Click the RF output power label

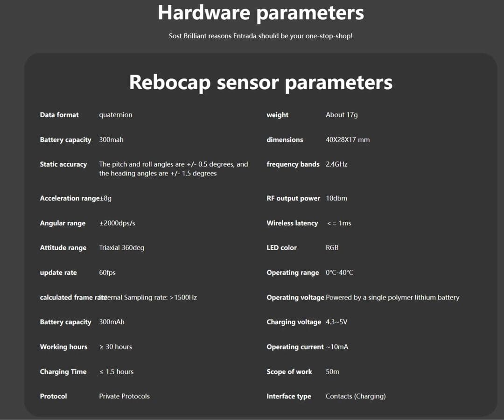pos(293,198)
